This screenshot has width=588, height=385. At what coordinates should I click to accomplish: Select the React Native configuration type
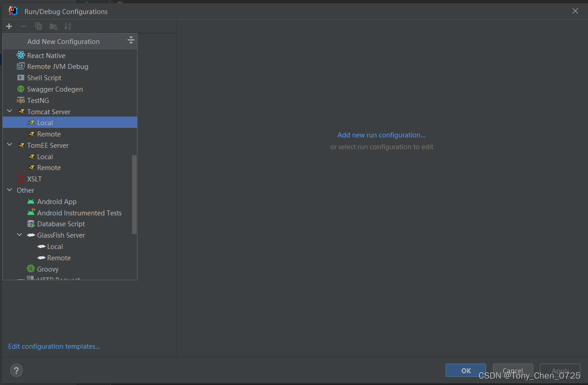(70, 55)
